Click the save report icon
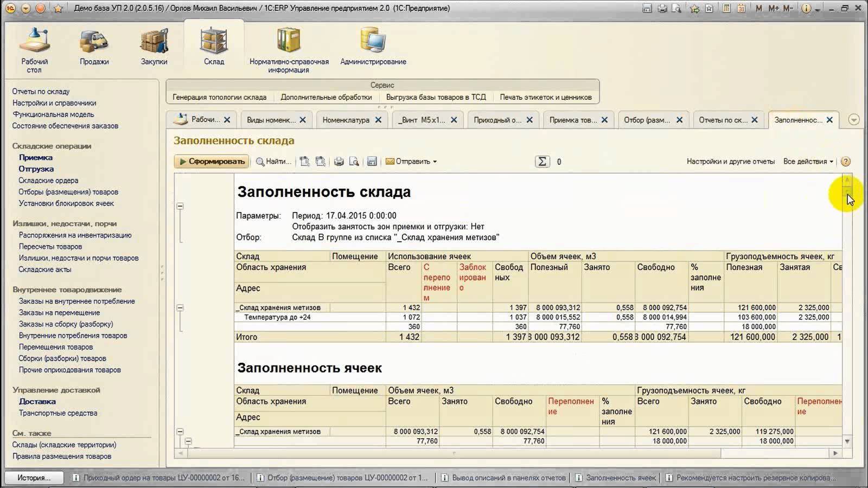 (x=372, y=161)
